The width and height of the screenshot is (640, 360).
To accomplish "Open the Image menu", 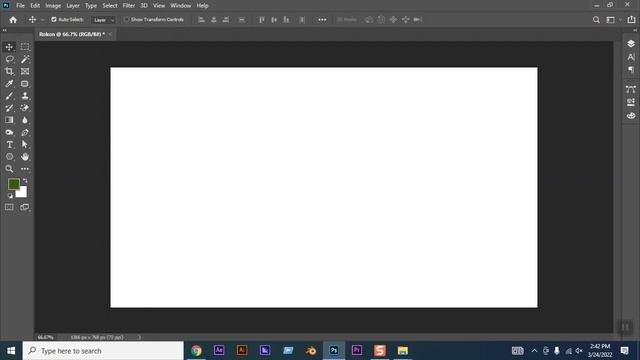I will 53,6.
